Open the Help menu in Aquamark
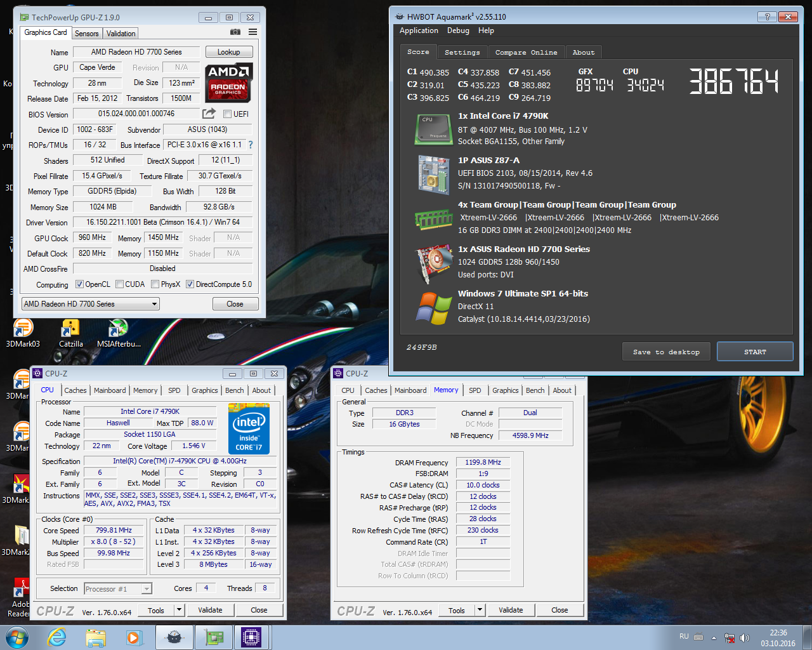The height and width of the screenshot is (650, 812). click(x=486, y=30)
